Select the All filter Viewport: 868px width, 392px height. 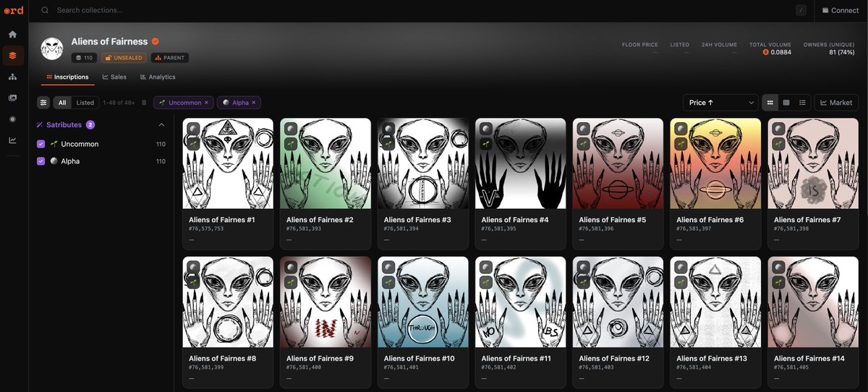click(x=62, y=103)
